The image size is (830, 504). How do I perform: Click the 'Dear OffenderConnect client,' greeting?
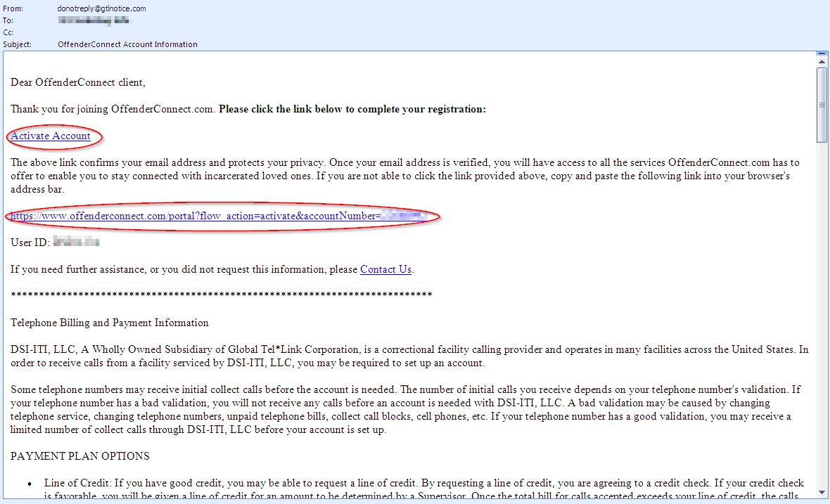click(78, 82)
